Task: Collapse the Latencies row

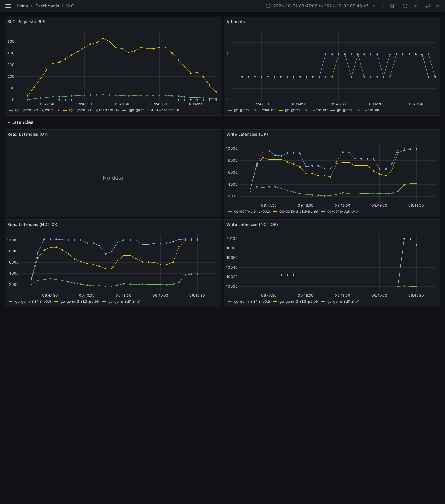Action: [20, 122]
